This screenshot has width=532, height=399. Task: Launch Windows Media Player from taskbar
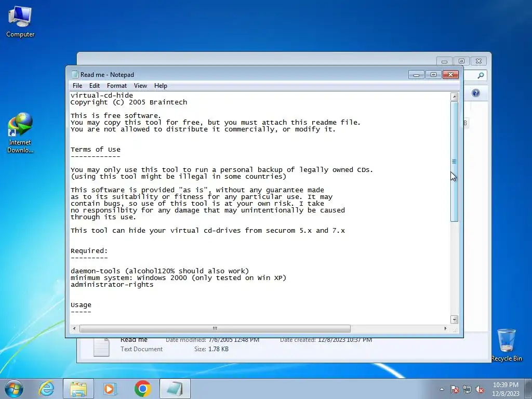point(110,389)
